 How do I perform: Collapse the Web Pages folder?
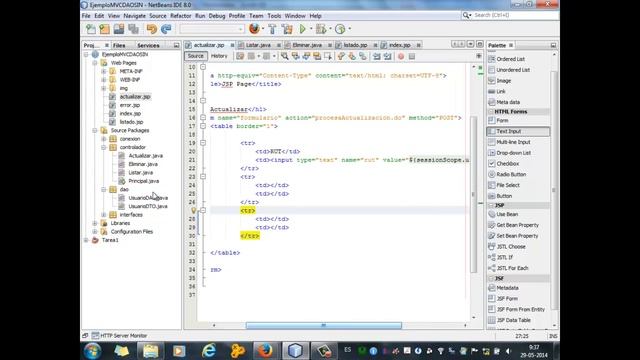pyautogui.click(x=95, y=63)
